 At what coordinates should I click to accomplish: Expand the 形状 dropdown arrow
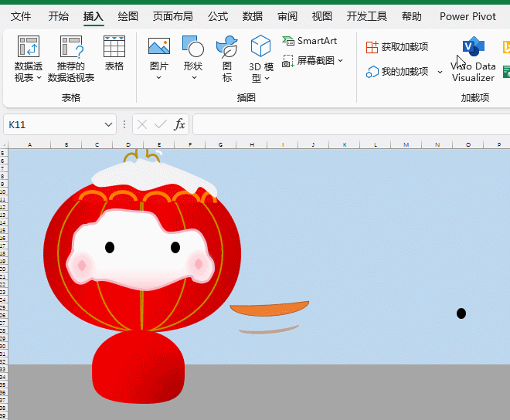pos(194,77)
